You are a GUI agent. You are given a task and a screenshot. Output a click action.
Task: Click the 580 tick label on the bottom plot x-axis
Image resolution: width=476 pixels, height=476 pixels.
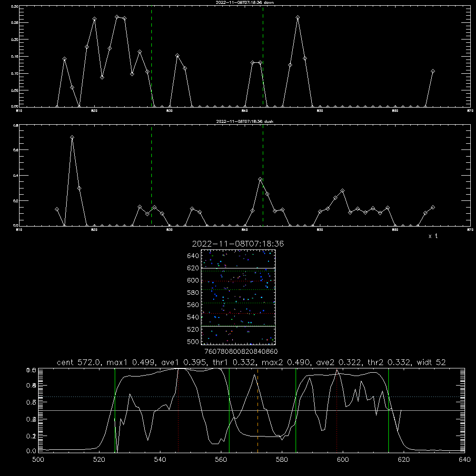(282, 460)
